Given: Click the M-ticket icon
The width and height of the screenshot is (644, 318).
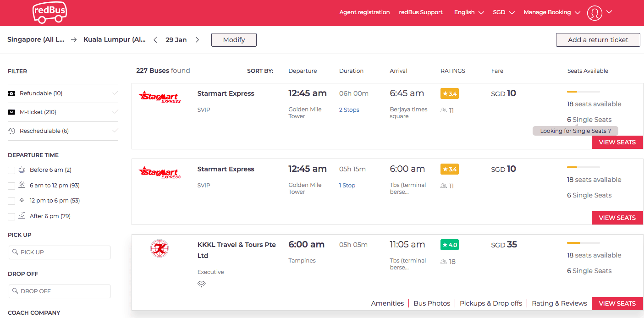Looking at the screenshot, I should pos(12,112).
